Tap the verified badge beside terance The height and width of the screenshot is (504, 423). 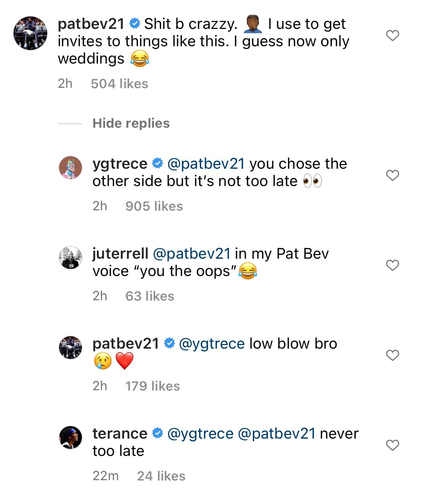tap(157, 433)
